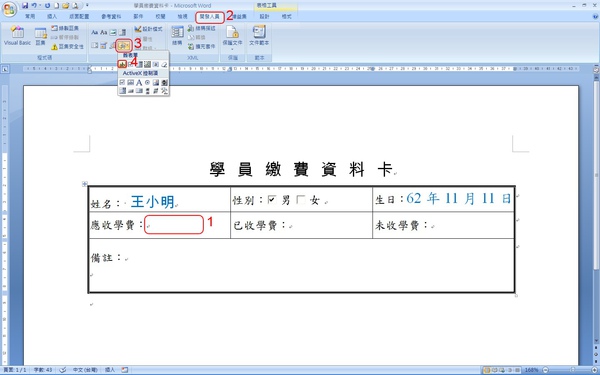Switch to the 常用 Home tab

pos(30,16)
